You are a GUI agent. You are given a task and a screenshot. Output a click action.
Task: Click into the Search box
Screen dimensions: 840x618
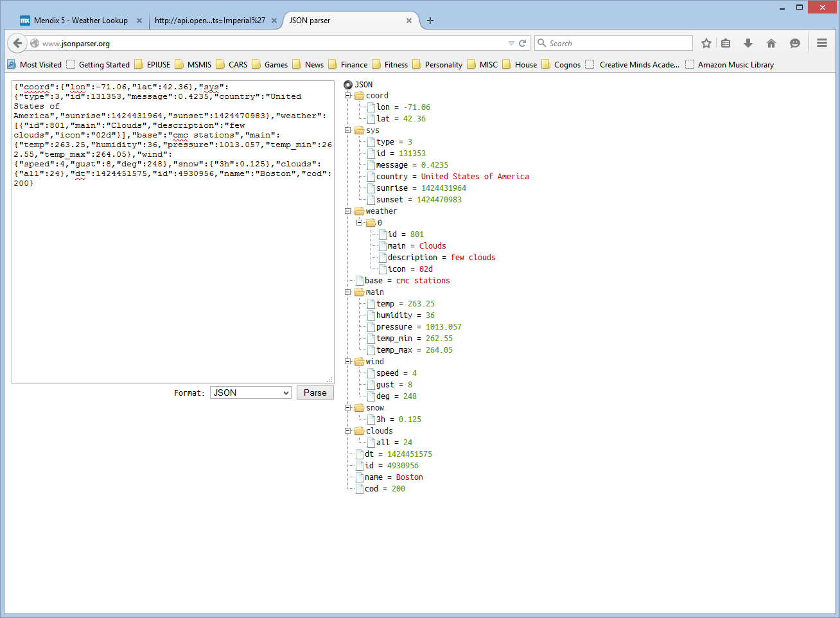point(613,43)
